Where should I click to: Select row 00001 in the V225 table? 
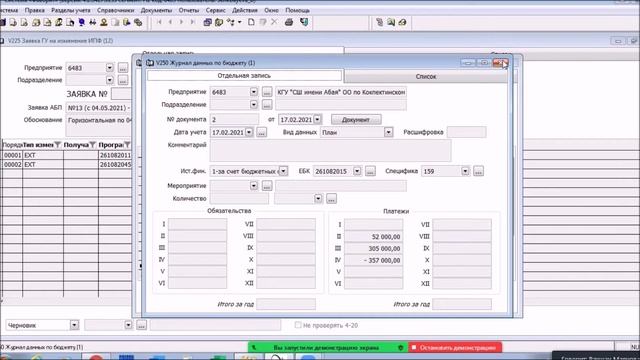pyautogui.click(x=67, y=155)
